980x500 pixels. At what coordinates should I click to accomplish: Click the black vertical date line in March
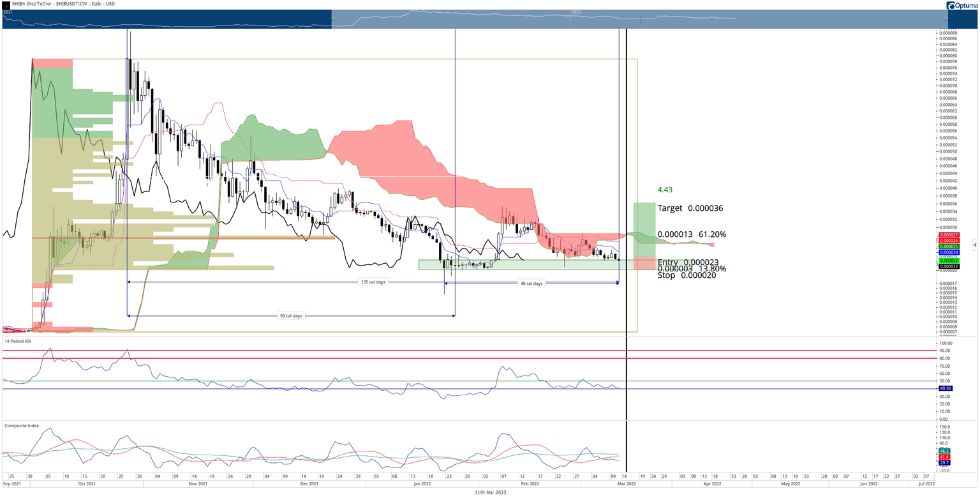pos(627,249)
